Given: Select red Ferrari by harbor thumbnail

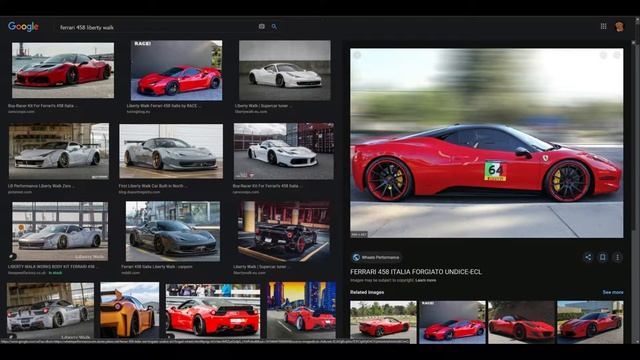Looking at the screenshot, I should [63, 70].
